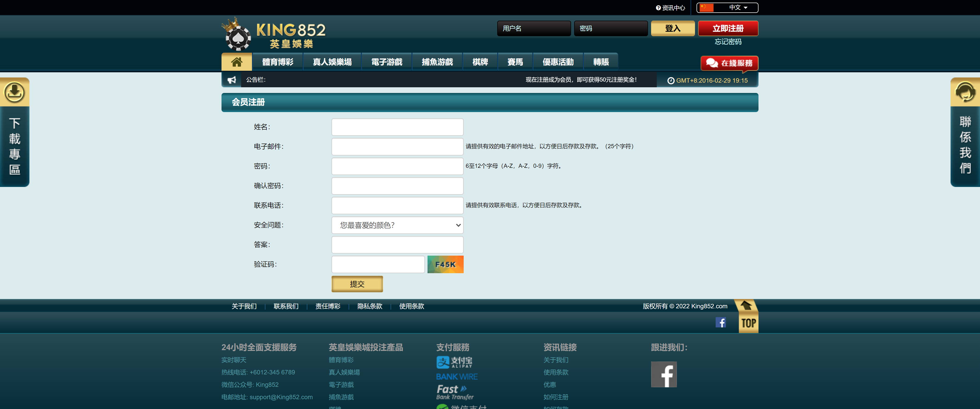
Task: Open the 中文 language dropdown
Action: click(x=727, y=7)
